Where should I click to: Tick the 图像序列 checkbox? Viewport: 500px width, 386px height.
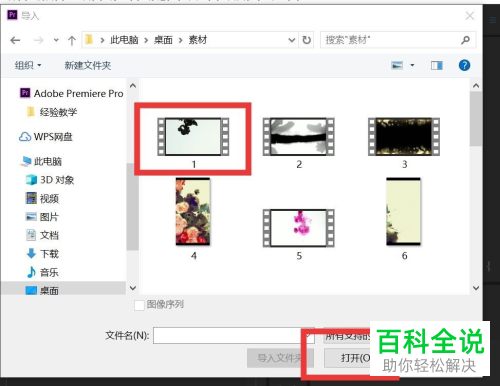point(139,305)
